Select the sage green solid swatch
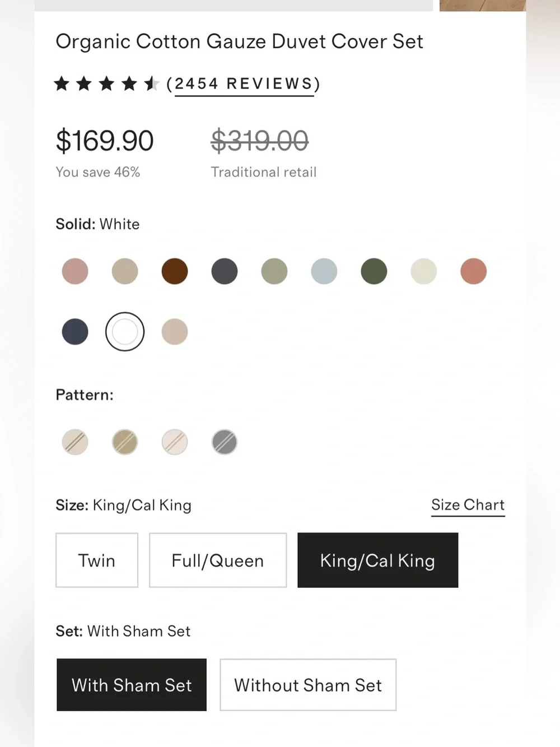This screenshot has width=560, height=747. pyautogui.click(x=274, y=271)
